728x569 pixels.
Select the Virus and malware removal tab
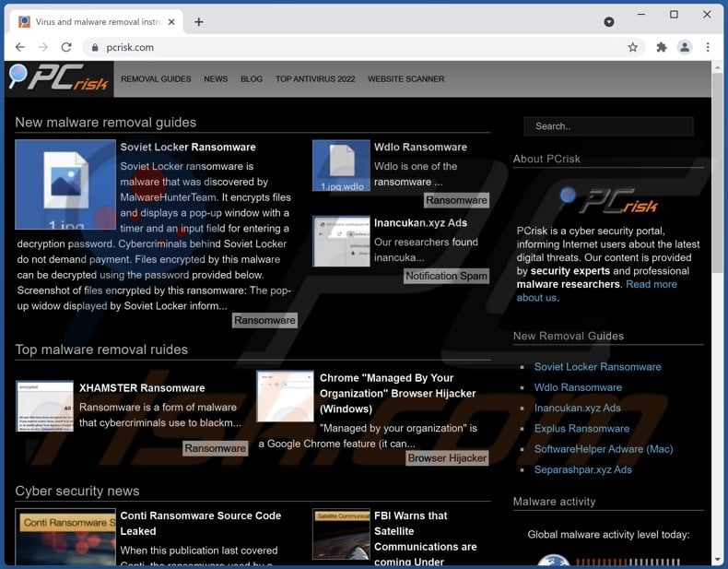point(96,22)
